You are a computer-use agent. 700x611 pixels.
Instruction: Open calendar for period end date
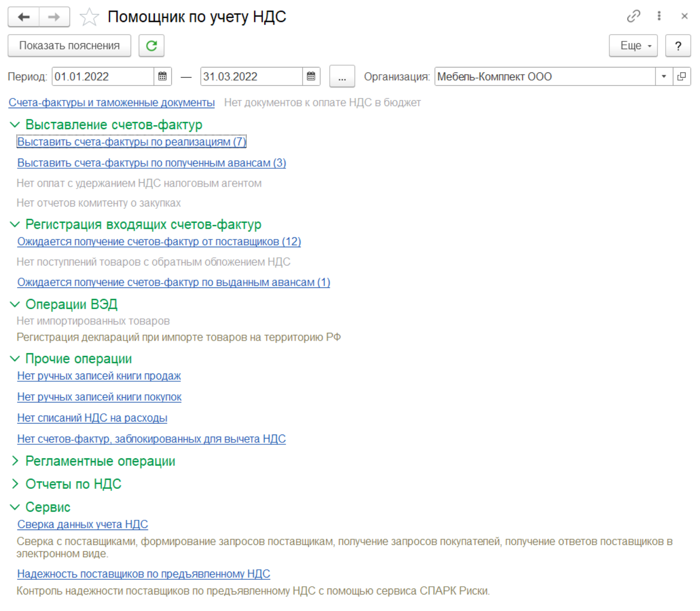(311, 77)
